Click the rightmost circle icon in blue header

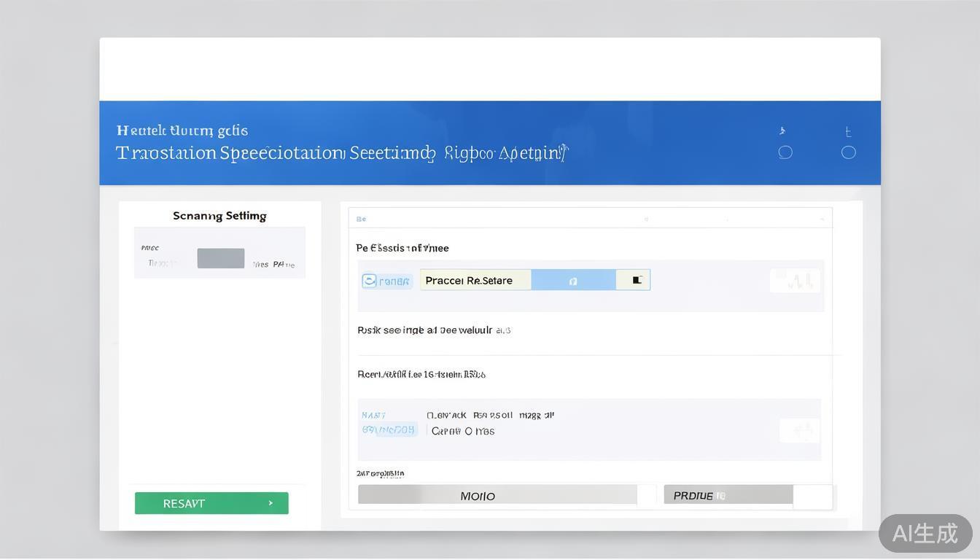[x=848, y=152]
